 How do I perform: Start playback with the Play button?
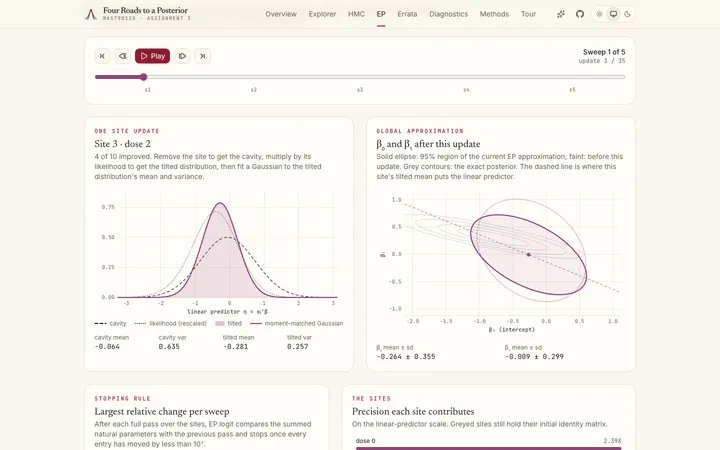pyautogui.click(x=152, y=56)
